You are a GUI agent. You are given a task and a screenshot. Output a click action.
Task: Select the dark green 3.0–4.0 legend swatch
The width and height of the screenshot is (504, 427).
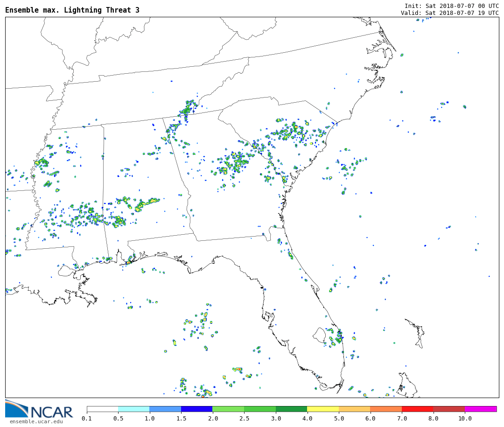[291, 409]
